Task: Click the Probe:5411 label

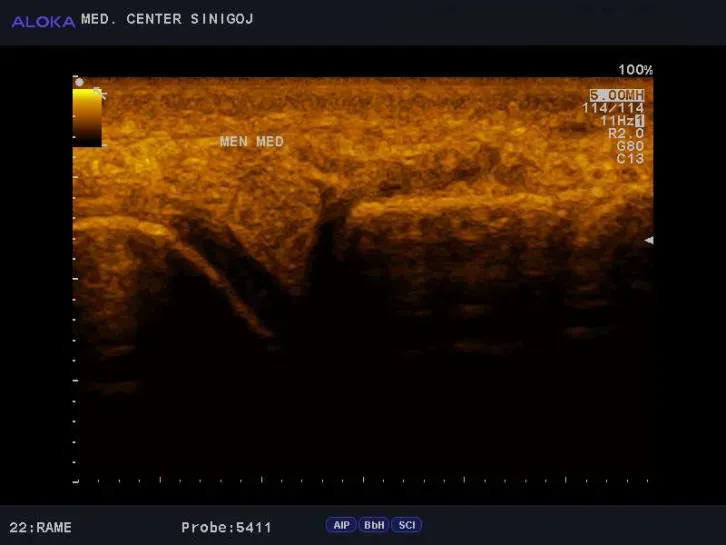Action: [x=226, y=527]
